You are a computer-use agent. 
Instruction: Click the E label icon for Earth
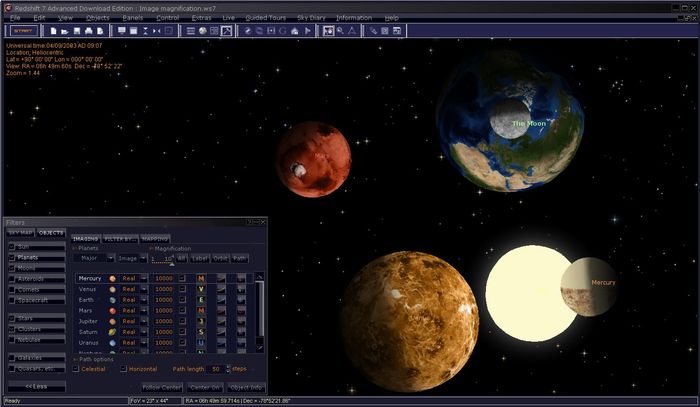(x=201, y=300)
